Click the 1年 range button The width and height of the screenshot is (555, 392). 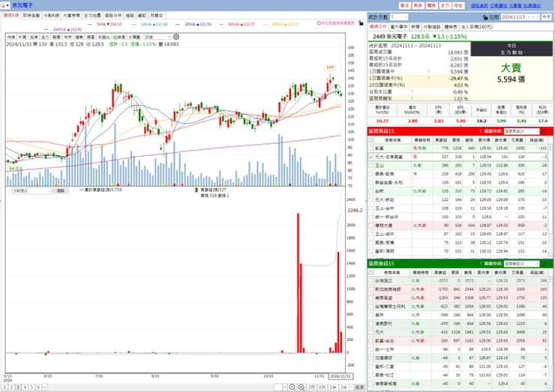[333, 387]
